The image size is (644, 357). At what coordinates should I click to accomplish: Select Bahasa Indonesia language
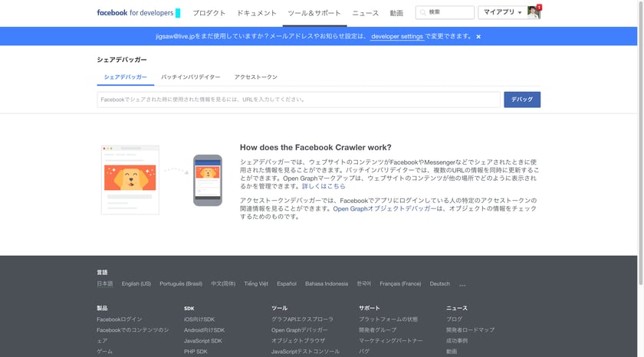(327, 284)
